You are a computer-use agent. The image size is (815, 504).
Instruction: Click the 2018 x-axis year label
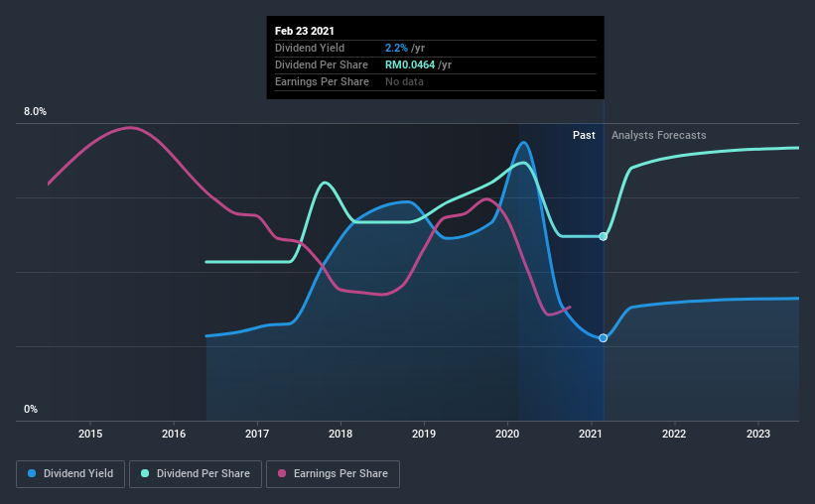(x=340, y=434)
